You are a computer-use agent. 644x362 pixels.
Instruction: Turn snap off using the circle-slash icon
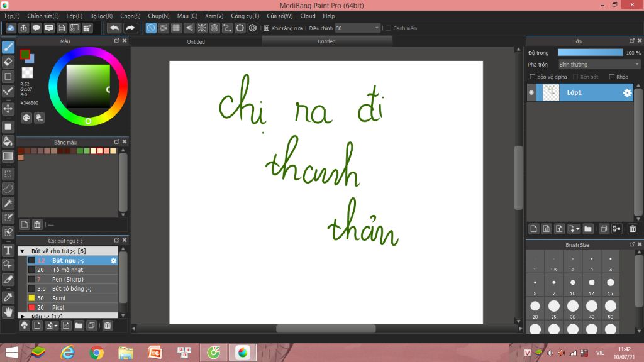[x=151, y=28]
